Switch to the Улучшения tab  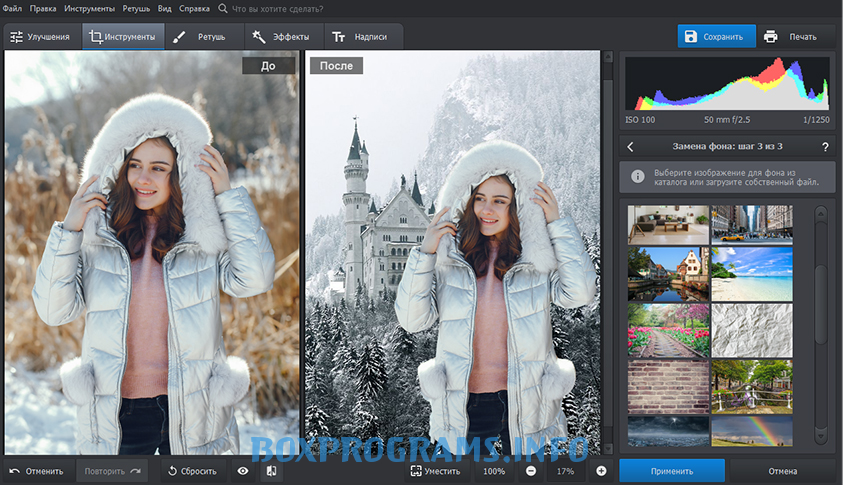[41, 37]
